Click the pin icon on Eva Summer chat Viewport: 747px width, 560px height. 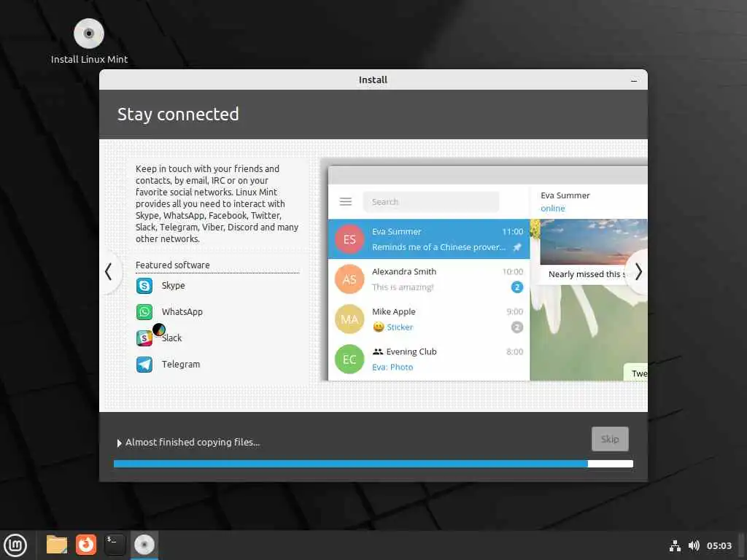point(517,247)
